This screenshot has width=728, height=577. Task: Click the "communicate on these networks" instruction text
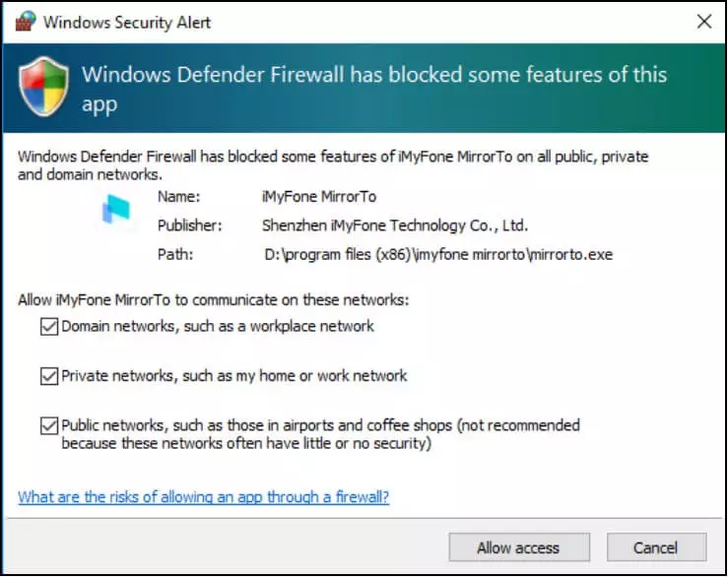(x=213, y=299)
